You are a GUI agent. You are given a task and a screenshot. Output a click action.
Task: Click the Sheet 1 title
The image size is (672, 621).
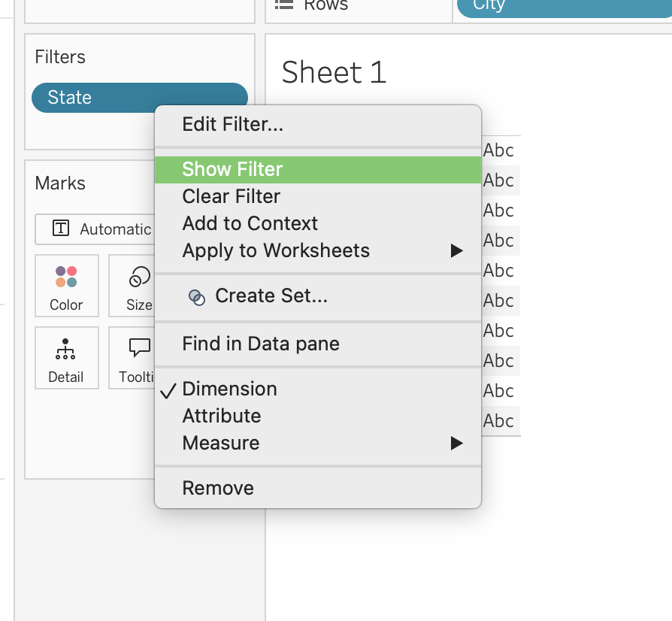click(x=334, y=72)
